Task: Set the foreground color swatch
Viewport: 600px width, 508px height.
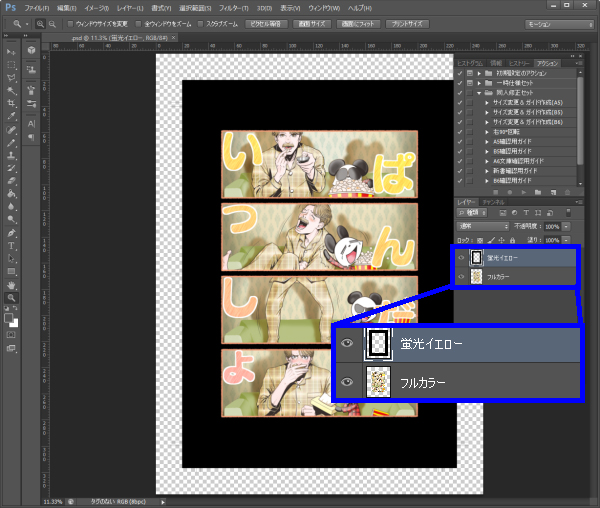Action: 8,318
